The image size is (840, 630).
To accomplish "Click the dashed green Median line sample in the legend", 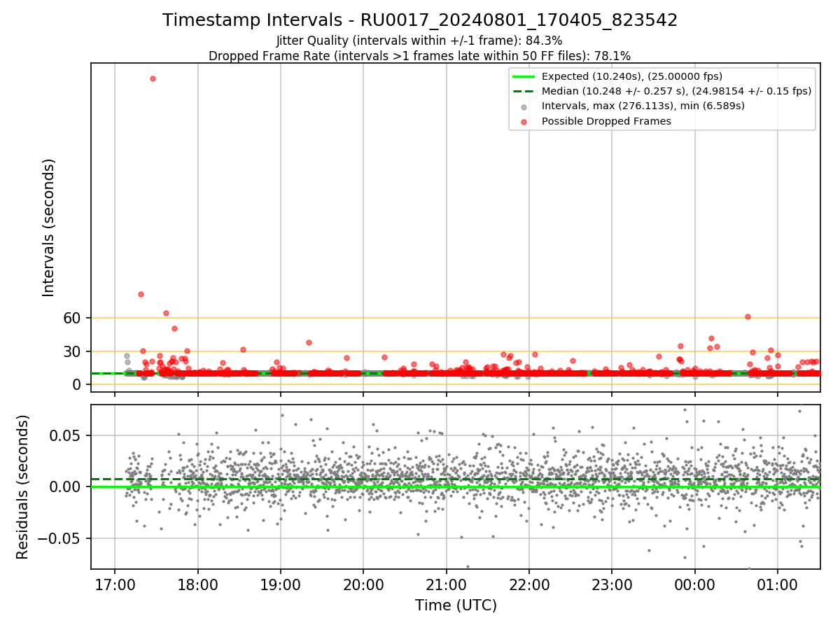I will (x=523, y=92).
